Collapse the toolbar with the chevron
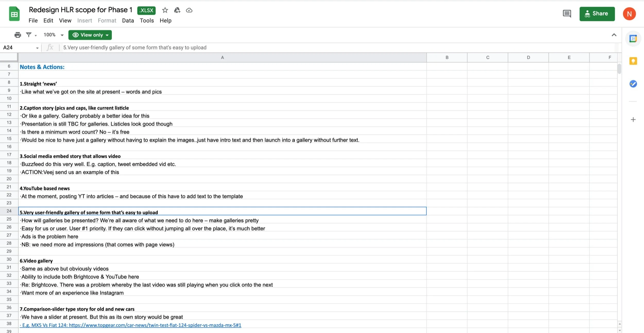This screenshot has height=333, width=644. 614,35
